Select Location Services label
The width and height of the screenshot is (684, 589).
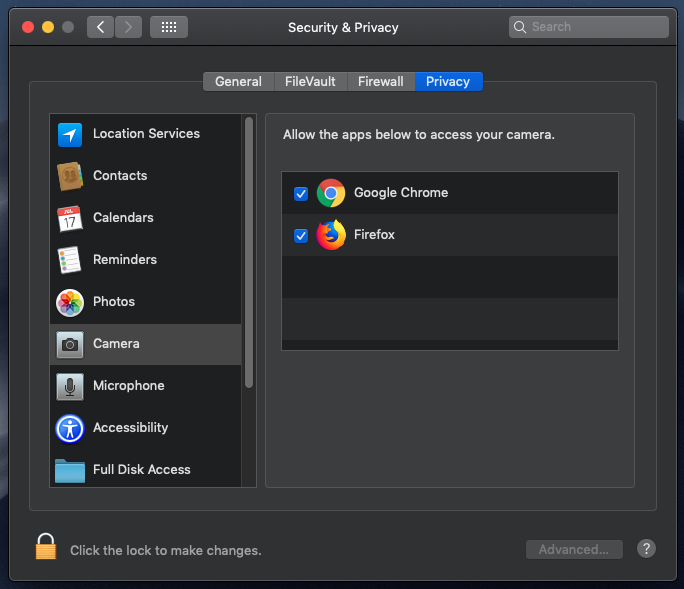[x=146, y=134]
